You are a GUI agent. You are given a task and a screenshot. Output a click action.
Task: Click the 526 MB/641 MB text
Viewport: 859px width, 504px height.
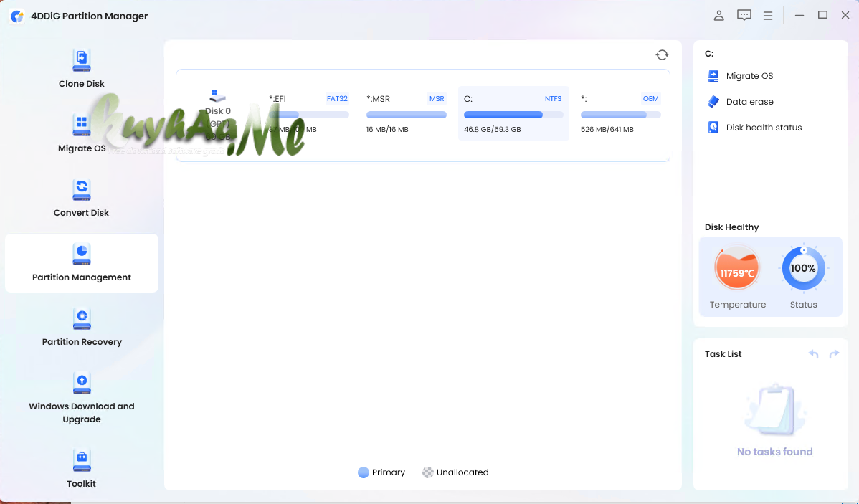click(607, 130)
